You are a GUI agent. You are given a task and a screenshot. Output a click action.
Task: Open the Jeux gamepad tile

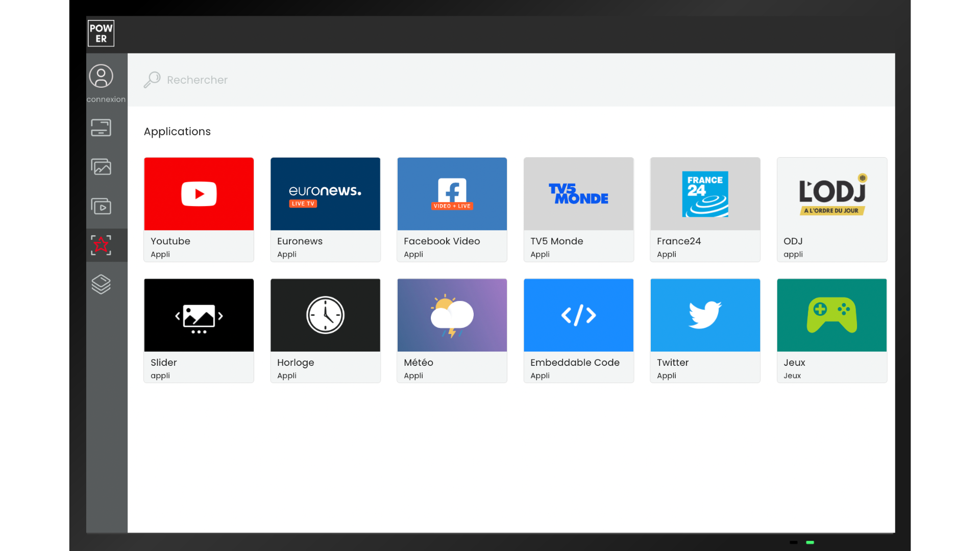coord(832,330)
